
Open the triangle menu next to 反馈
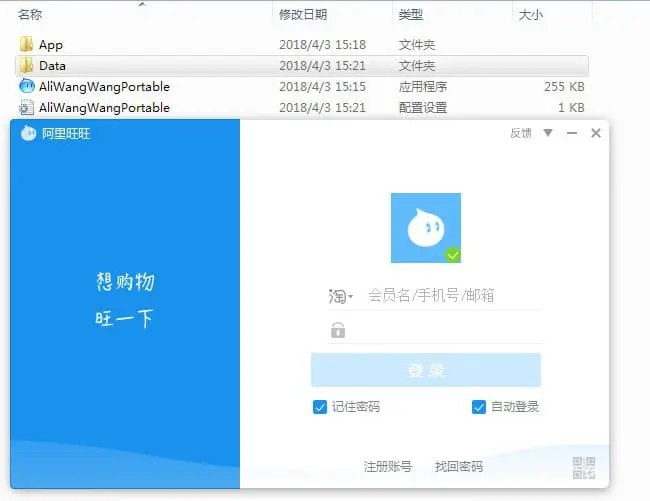click(x=548, y=133)
